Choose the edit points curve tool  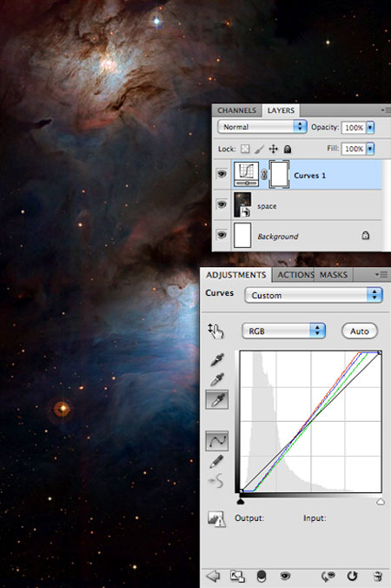click(x=217, y=441)
